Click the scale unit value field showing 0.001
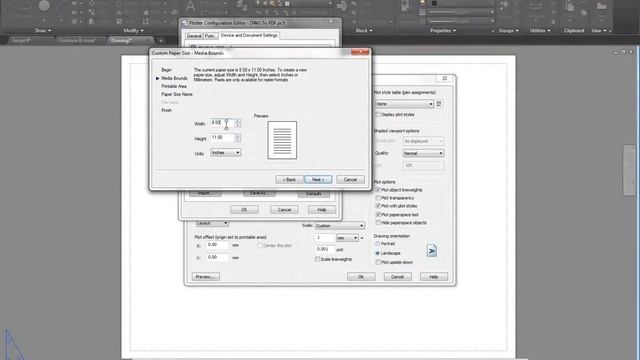 (x=325, y=249)
